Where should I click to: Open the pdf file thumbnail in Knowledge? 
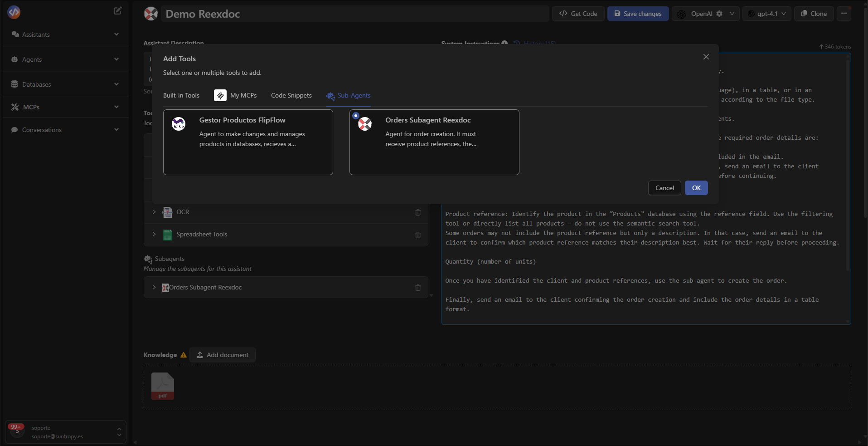[x=163, y=386]
